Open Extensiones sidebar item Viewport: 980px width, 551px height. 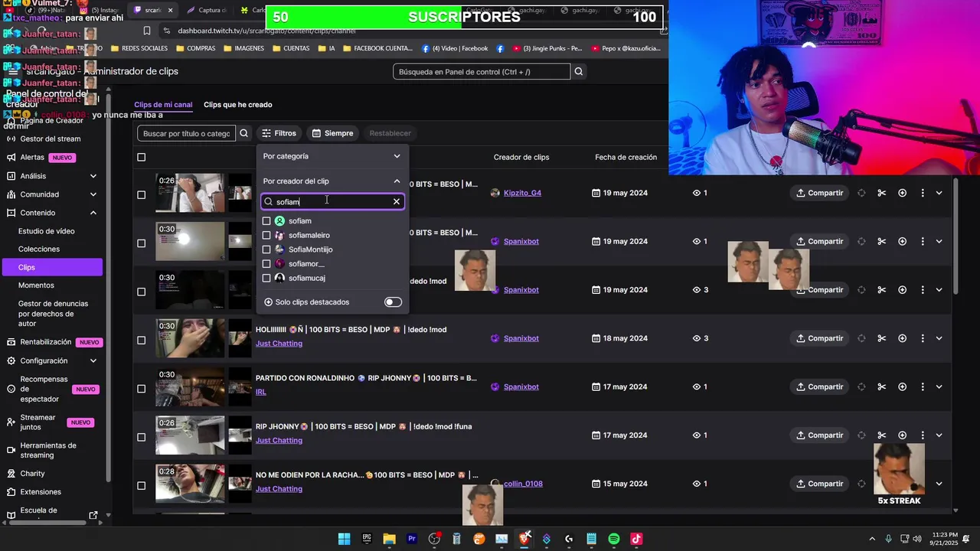click(x=41, y=492)
